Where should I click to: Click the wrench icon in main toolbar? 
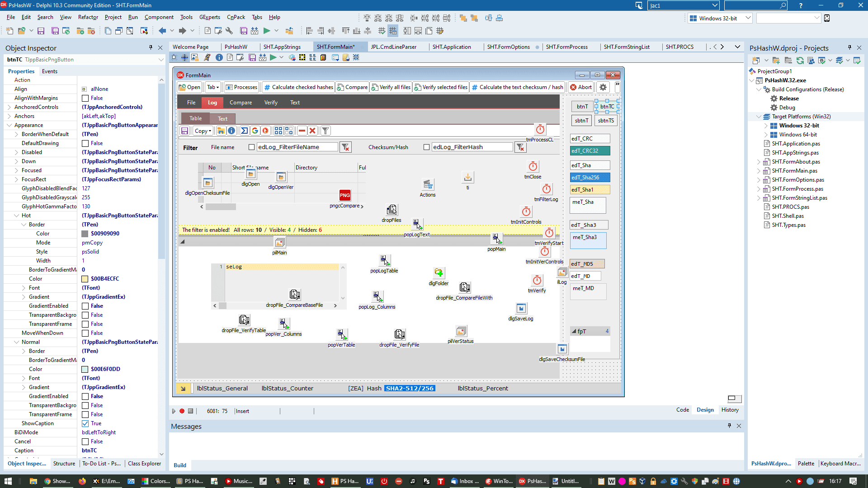coord(229,31)
